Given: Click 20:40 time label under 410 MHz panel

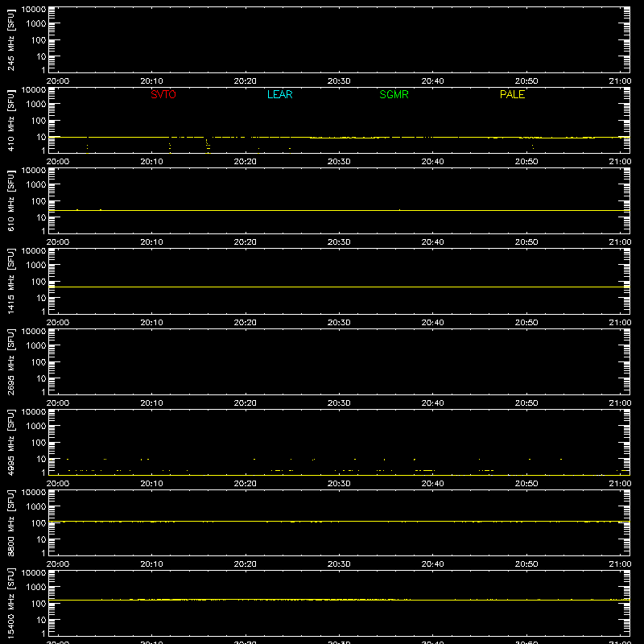Looking at the screenshot, I should pos(432,162).
